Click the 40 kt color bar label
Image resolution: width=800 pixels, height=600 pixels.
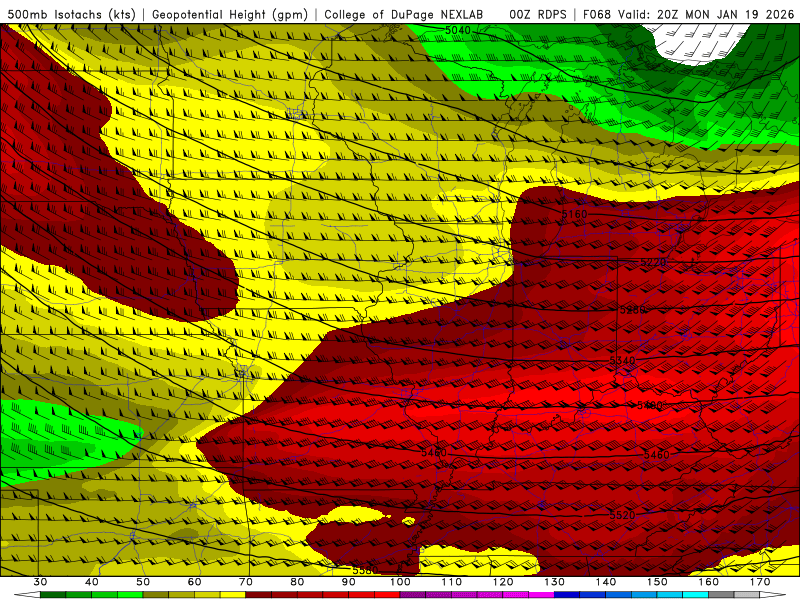click(x=92, y=582)
